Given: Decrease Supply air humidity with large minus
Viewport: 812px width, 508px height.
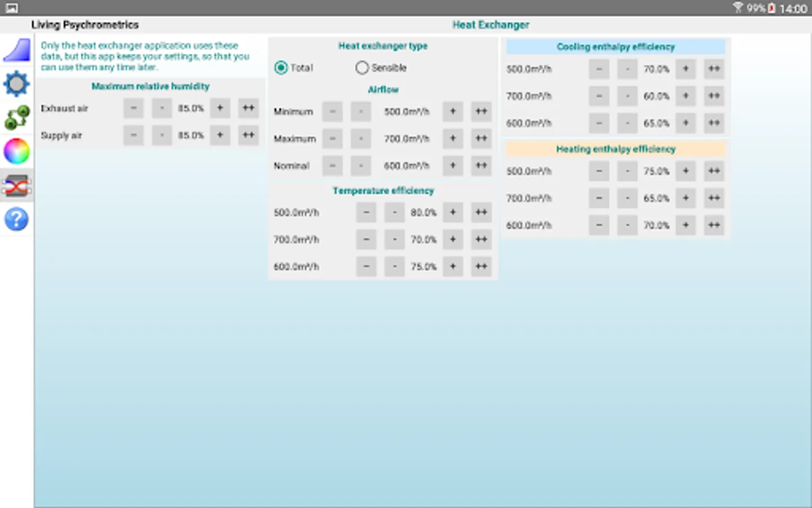Looking at the screenshot, I should point(134,135).
